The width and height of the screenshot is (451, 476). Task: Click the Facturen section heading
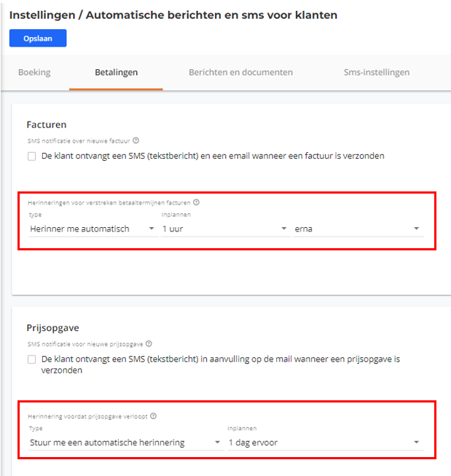[x=47, y=124]
